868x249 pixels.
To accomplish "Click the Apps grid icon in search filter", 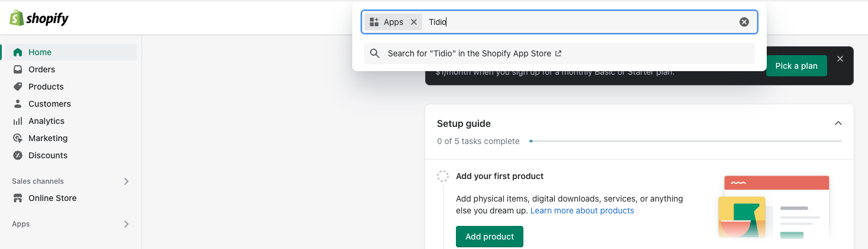I will (x=374, y=22).
